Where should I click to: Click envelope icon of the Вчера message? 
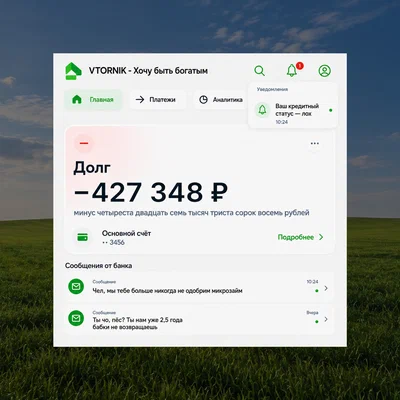pos(76,318)
